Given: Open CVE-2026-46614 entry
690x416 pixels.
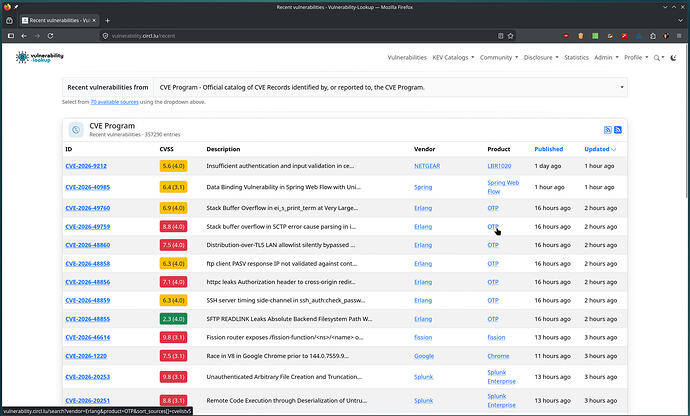Looking at the screenshot, I should 88,338.
